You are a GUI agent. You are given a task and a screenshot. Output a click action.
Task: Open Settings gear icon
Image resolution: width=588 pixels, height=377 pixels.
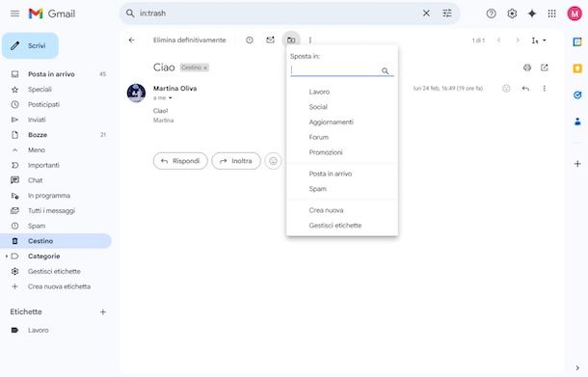click(512, 13)
